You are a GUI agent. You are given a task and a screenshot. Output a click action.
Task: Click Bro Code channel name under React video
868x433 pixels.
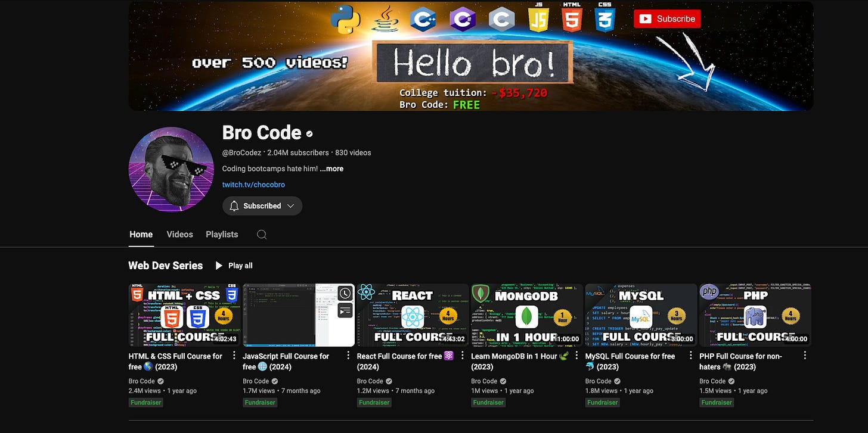tap(370, 381)
